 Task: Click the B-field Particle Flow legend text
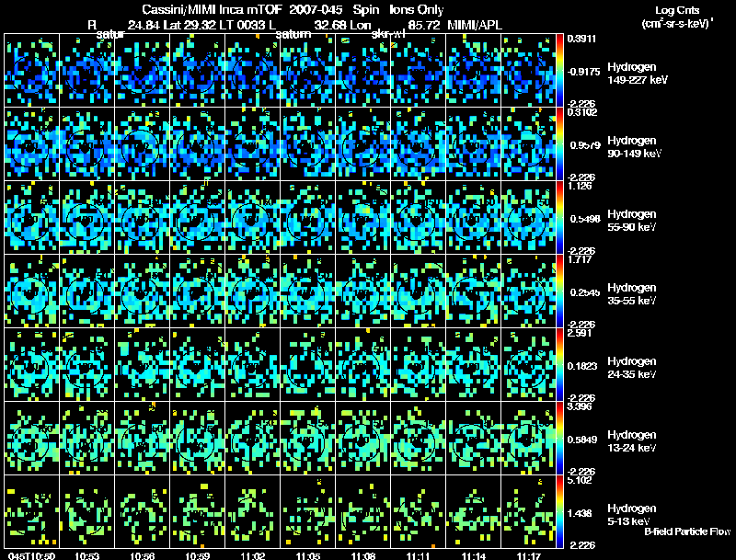tap(687, 531)
